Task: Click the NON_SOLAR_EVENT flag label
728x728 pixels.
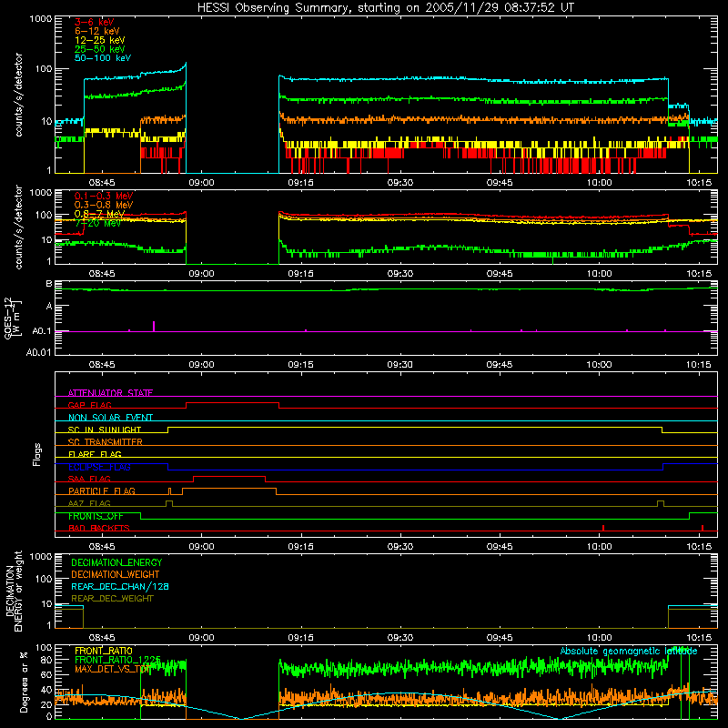Action: tap(110, 418)
